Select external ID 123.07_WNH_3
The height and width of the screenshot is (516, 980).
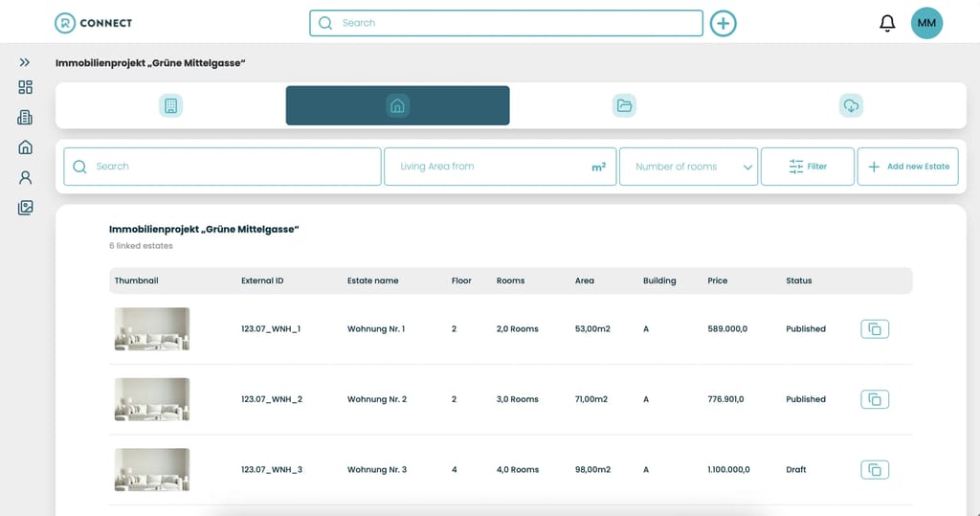pos(272,470)
